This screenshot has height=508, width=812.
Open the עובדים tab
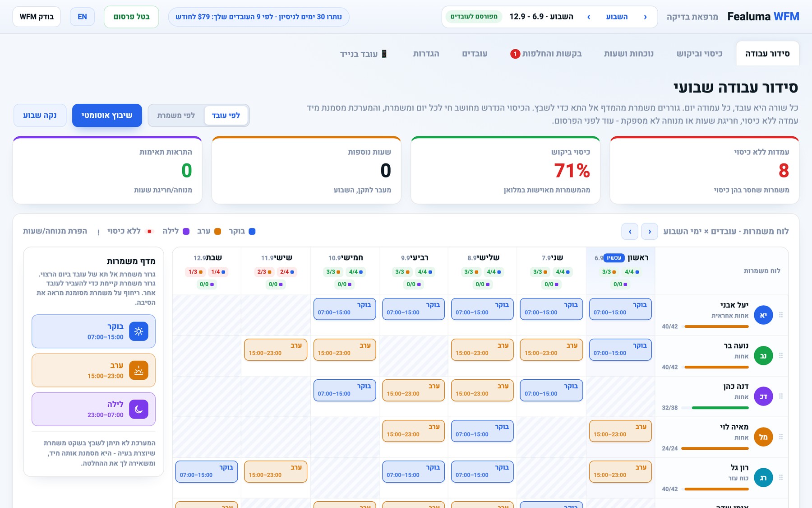click(x=475, y=54)
